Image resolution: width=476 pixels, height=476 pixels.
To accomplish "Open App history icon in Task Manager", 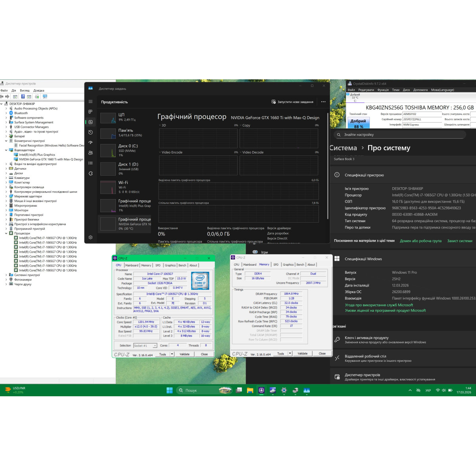I will [90, 132].
